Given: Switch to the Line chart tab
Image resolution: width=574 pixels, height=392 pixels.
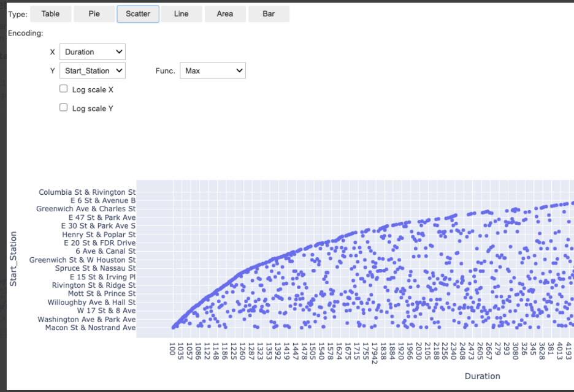Looking at the screenshot, I should click(181, 13).
